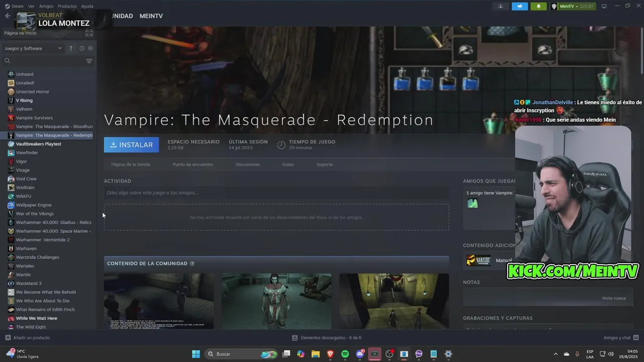Toggle the ready-to-play filter icon
Screen dimensions: 644x362
tap(91, 48)
